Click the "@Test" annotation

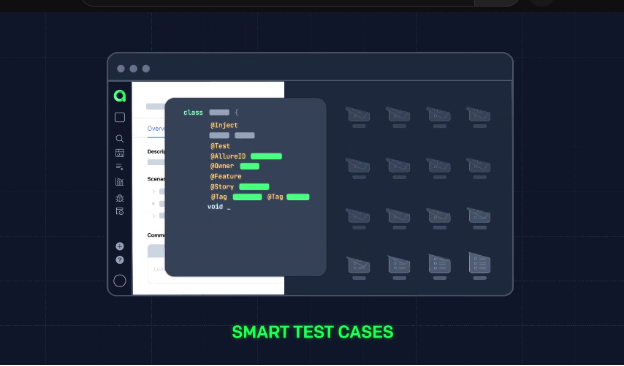pos(220,146)
